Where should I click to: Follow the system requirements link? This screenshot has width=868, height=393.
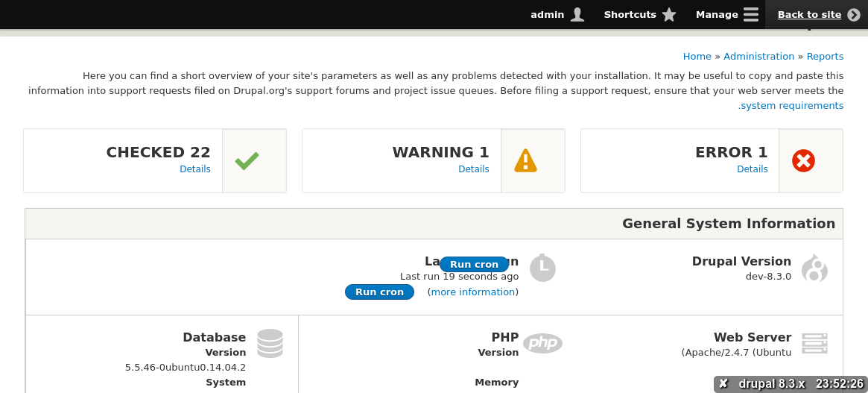[791, 106]
